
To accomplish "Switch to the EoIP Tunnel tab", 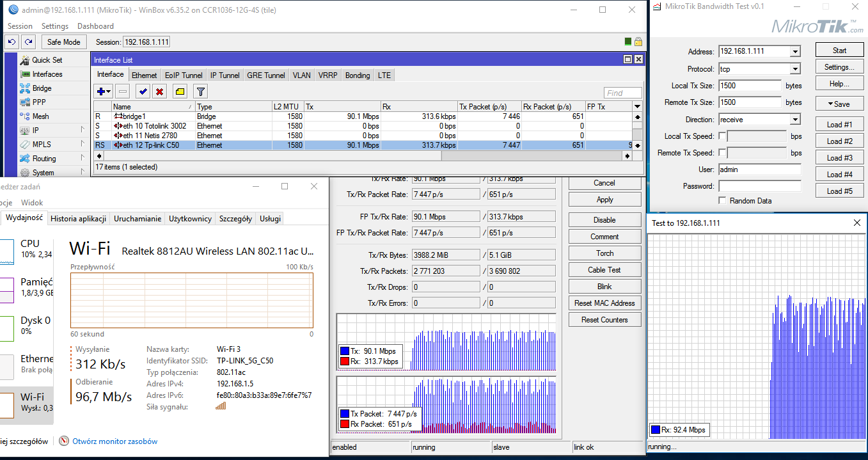I will coord(183,75).
